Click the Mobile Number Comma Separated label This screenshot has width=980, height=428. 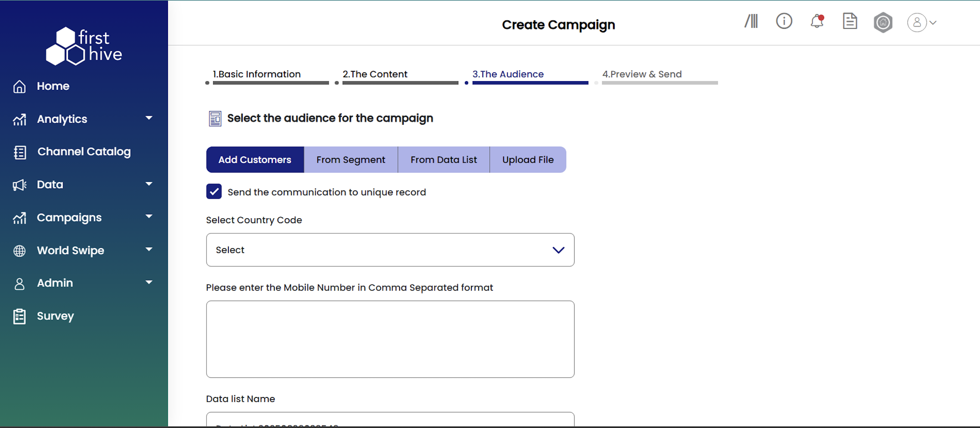349,288
